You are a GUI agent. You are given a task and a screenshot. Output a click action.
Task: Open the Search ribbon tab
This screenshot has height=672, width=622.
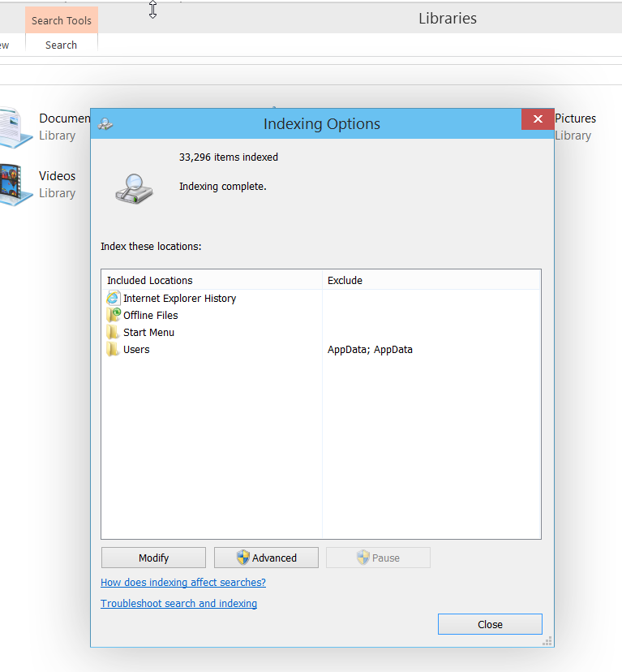tap(62, 45)
